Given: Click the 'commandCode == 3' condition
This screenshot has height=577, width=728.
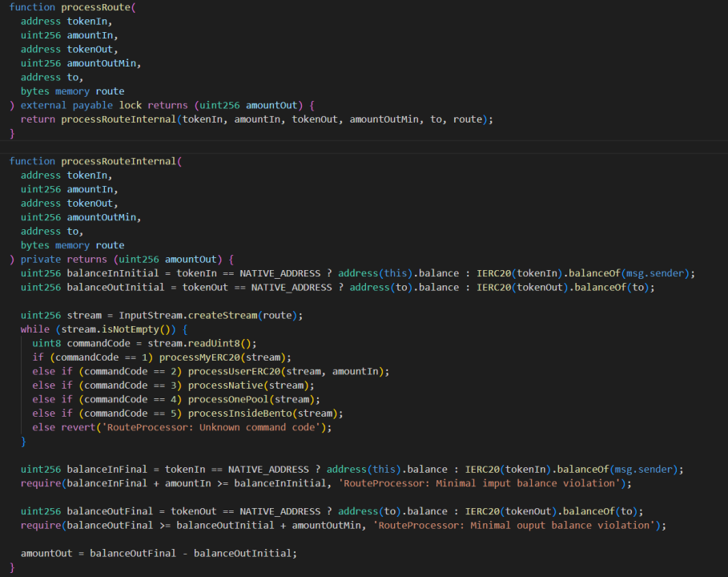Looking at the screenshot, I should [x=130, y=385].
